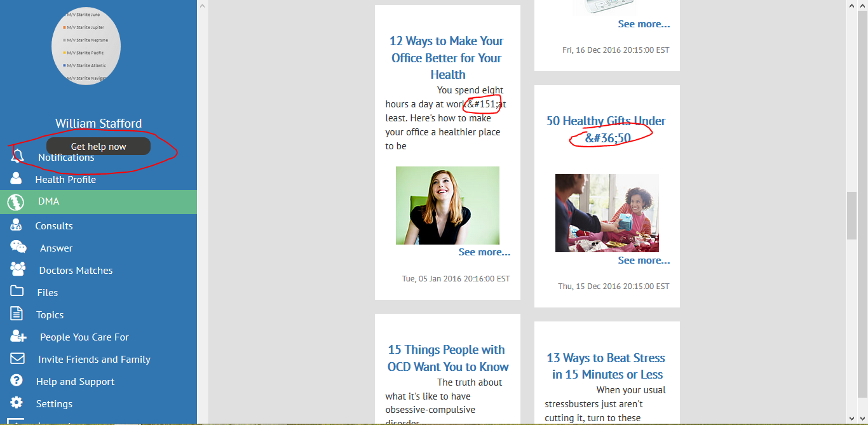The image size is (868, 425).
Task: Click the Topics document icon
Action: click(17, 314)
